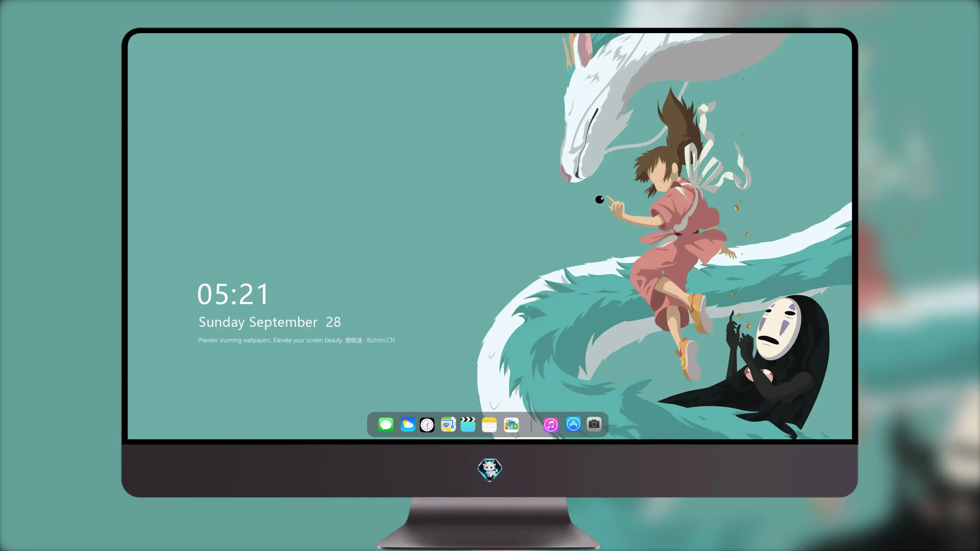The image size is (980, 551).
Task: Open the Maps app icon in the dock
Action: [448, 424]
